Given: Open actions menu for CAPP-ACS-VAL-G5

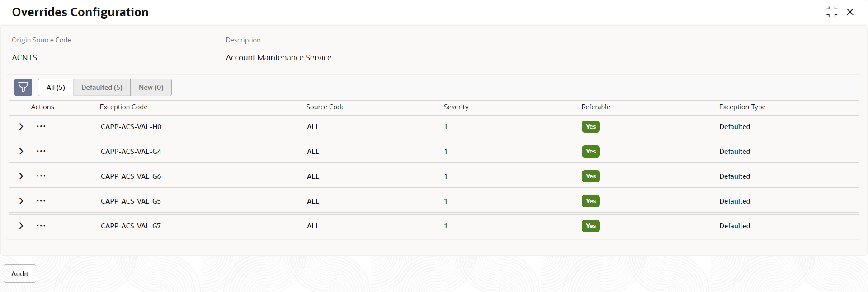Looking at the screenshot, I should [x=41, y=201].
